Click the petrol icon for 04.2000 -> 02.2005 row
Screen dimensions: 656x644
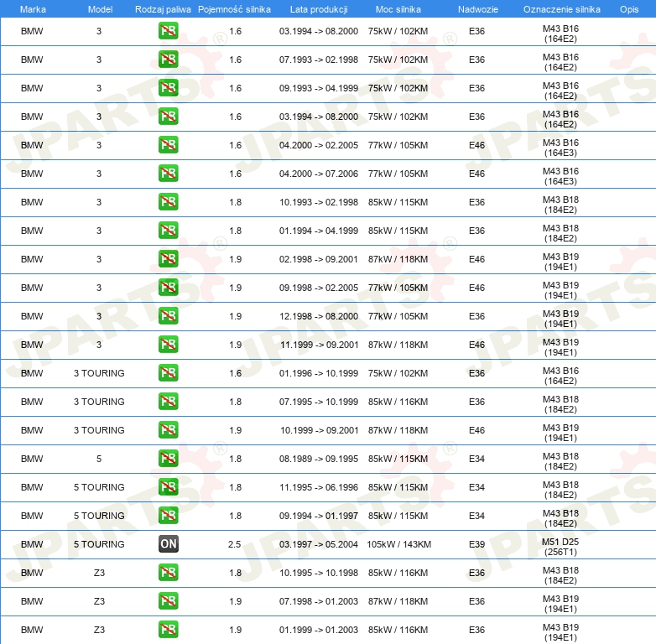pyautogui.click(x=168, y=145)
